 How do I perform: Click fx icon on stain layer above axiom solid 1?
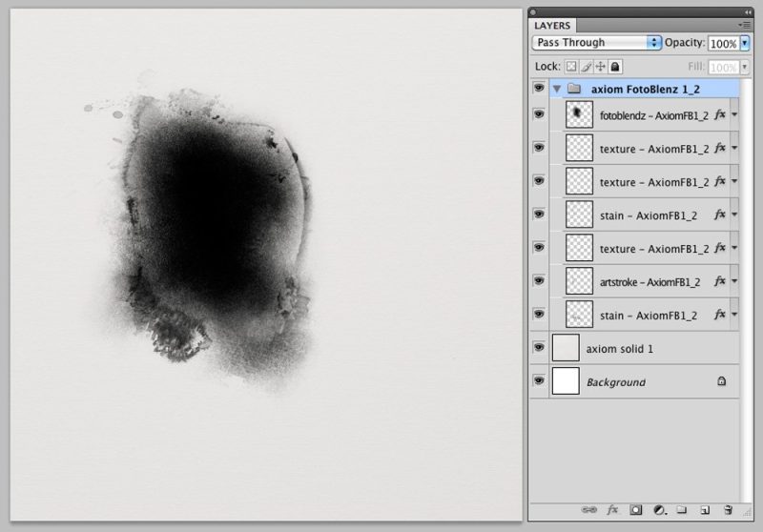[x=720, y=315]
